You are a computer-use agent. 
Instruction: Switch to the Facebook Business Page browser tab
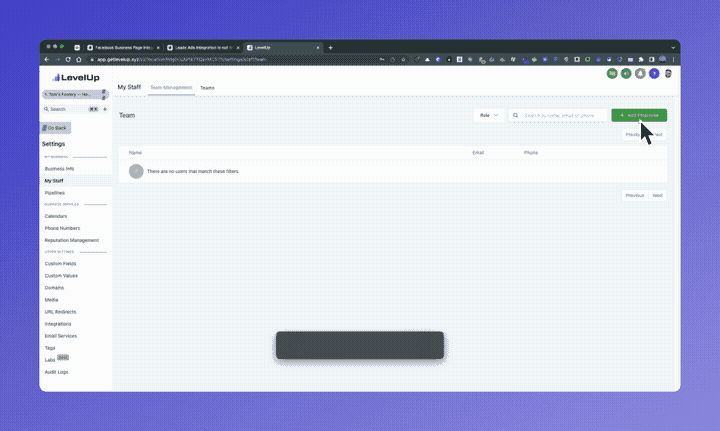(x=123, y=48)
